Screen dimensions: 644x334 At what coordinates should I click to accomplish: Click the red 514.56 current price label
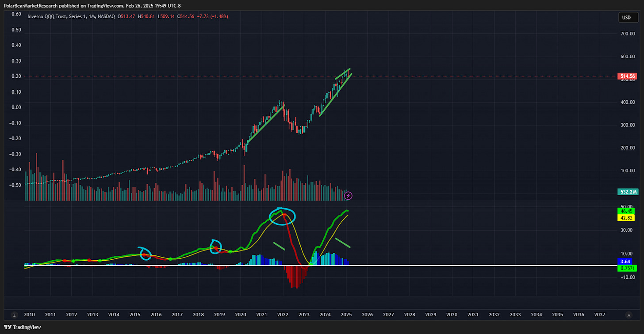coord(628,76)
